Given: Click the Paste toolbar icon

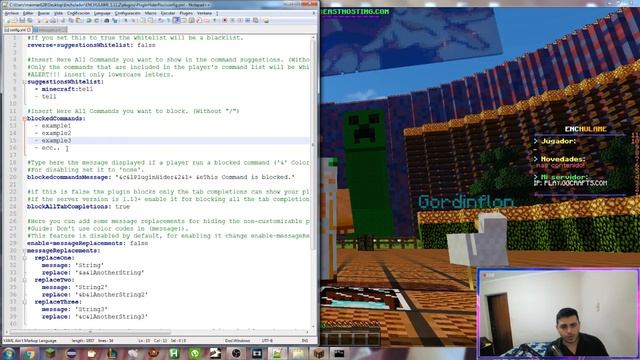Looking at the screenshot, I should (78, 20).
